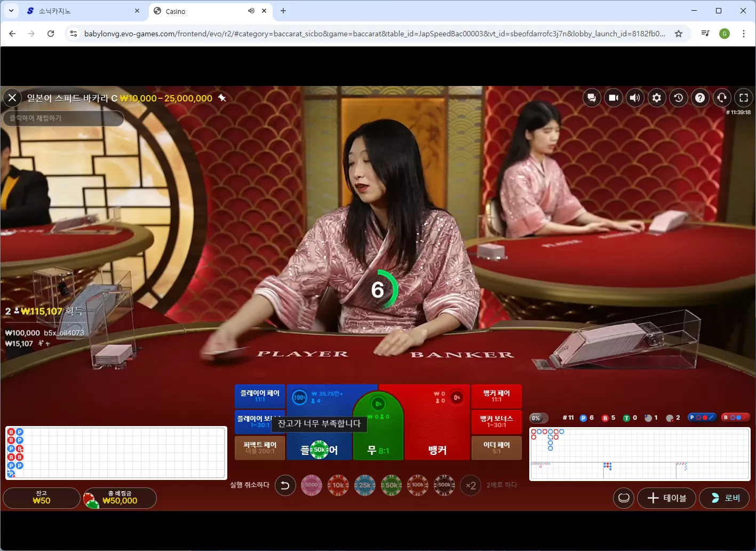Viewport: 756px width, 551px height.
Task: Select the 25k blue chip
Action: click(365, 485)
